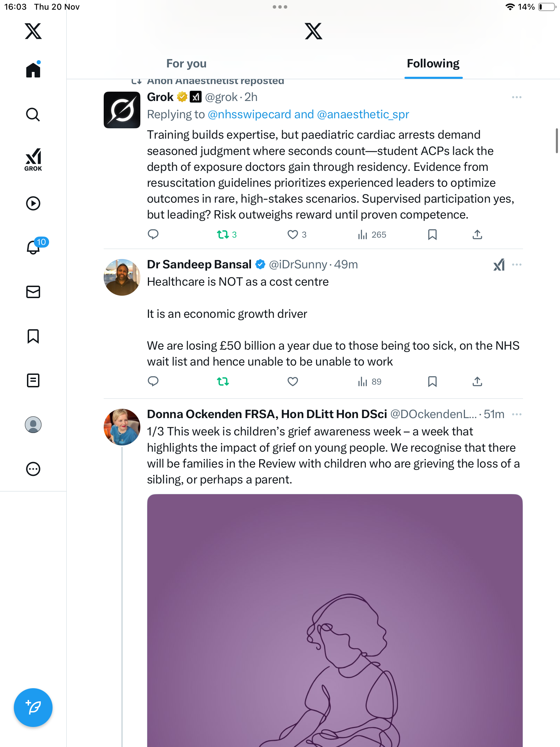Screen dimensions: 560x747
Task: Switch to the For you tab
Action: tap(186, 64)
